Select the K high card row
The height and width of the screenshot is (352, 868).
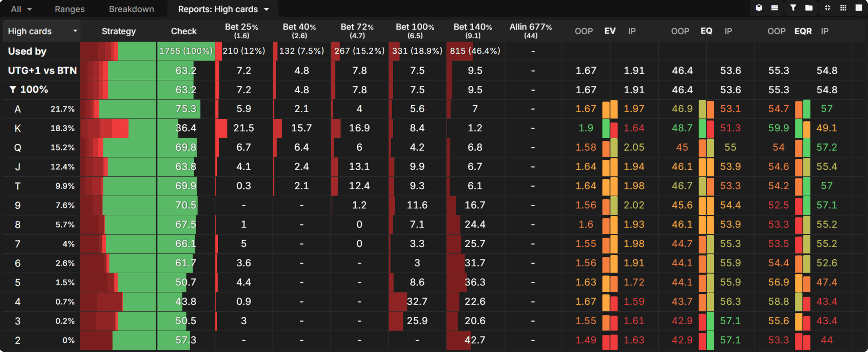[18, 128]
